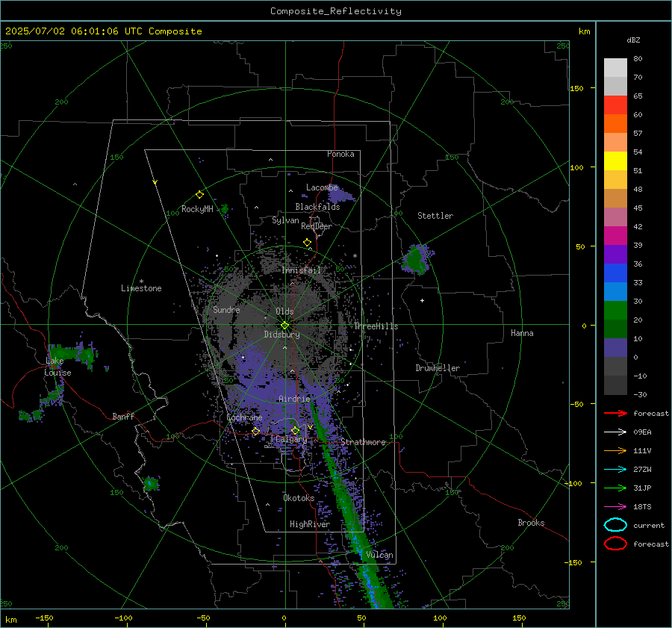Click the yellow diamond marker above RedDeer
The height and width of the screenshot is (628, 672).
(x=307, y=243)
